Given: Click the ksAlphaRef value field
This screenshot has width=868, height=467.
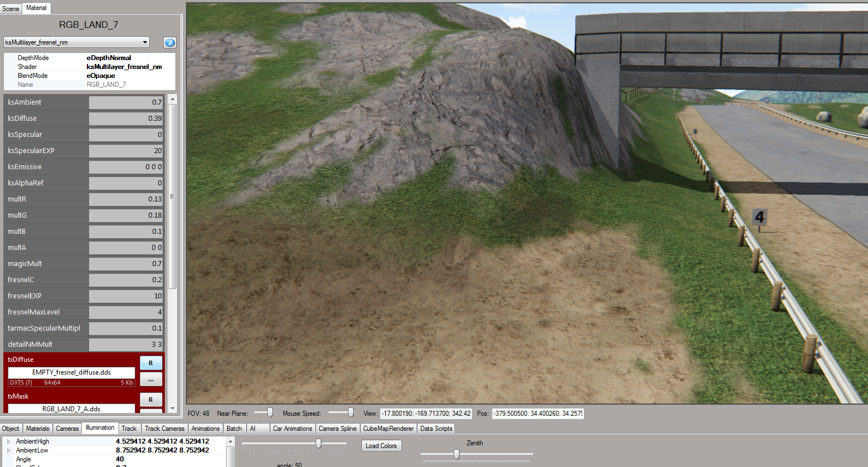Looking at the screenshot, I should (126, 183).
